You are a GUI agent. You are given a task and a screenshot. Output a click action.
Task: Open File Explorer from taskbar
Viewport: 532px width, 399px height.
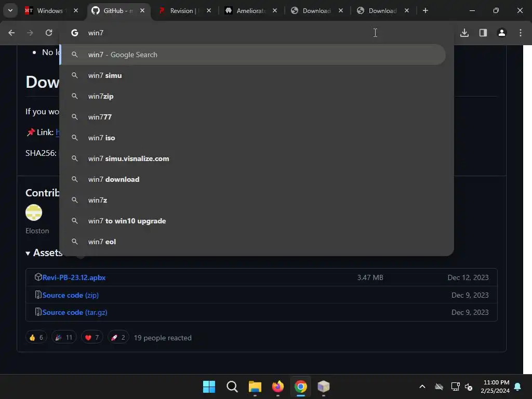[255, 387]
